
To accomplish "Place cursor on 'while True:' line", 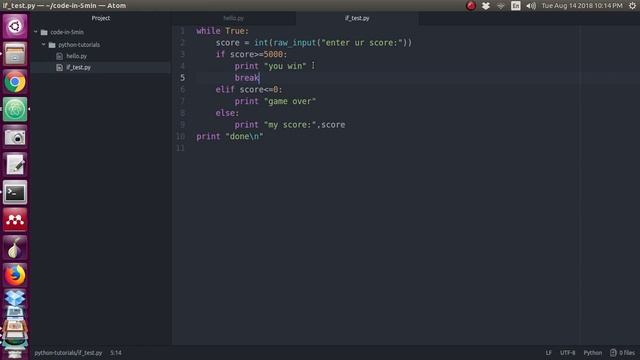I will (x=222, y=31).
